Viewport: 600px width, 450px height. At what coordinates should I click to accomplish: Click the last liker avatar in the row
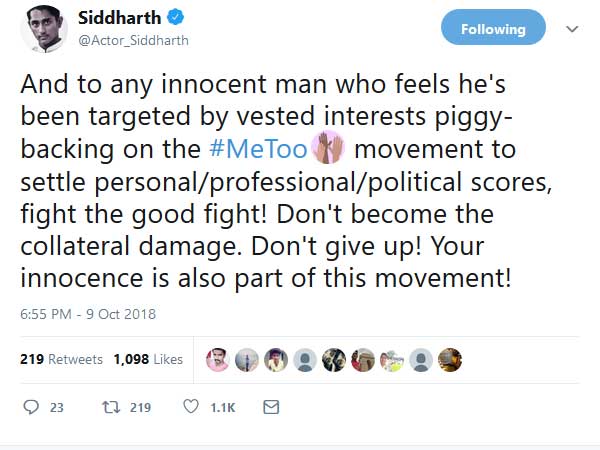click(x=450, y=359)
